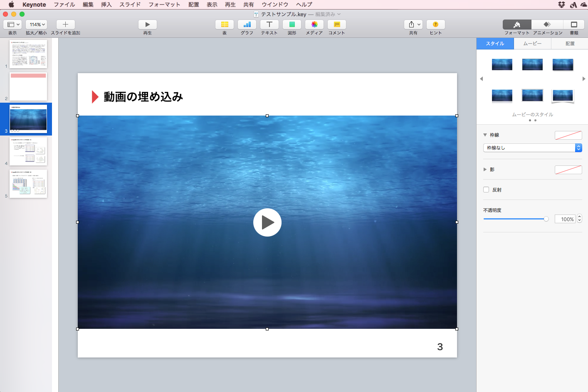Image resolution: width=588 pixels, height=392 pixels.
Task: Toggle the 書類 document inspector
Action: pos(574,25)
